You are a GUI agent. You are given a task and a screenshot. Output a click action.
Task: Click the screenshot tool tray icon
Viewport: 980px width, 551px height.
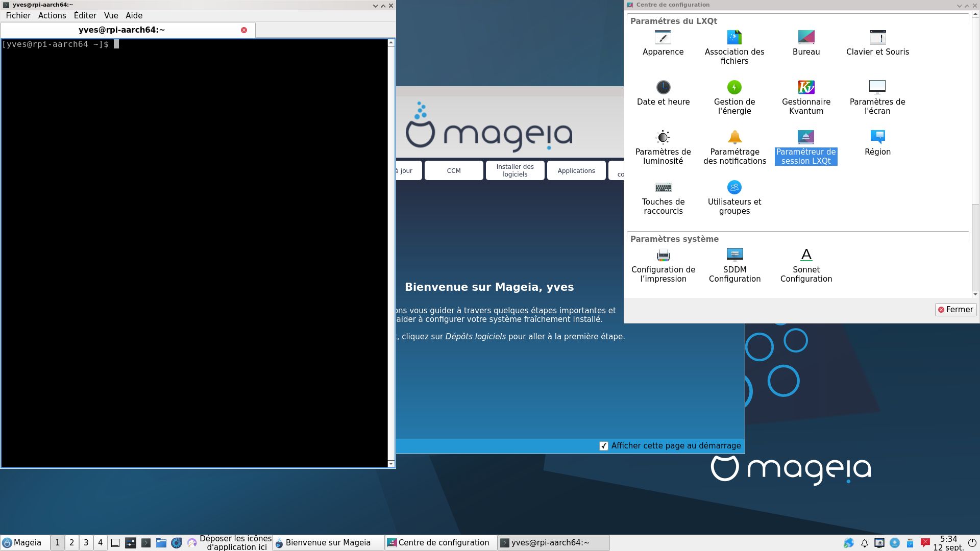coord(879,543)
